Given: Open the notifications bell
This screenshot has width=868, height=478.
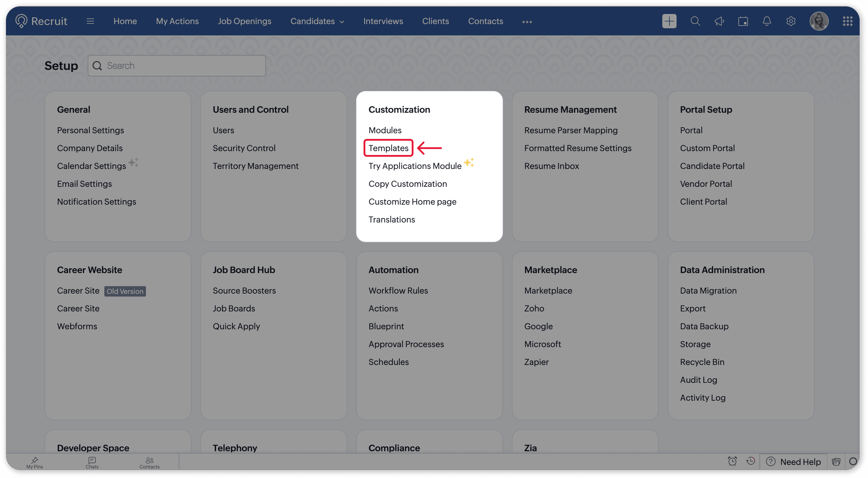Looking at the screenshot, I should click(x=767, y=21).
